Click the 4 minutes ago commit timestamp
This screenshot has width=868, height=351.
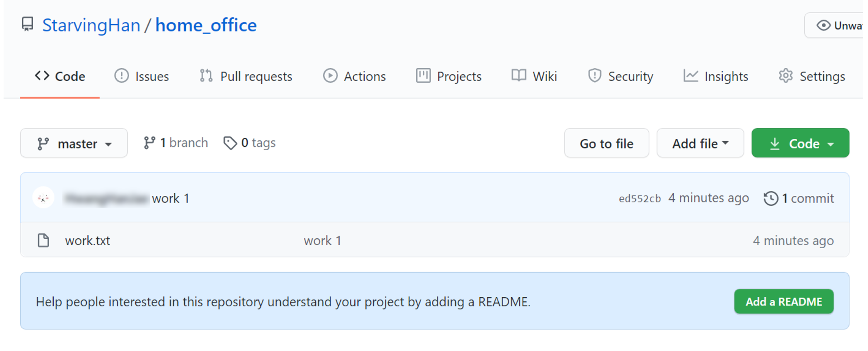[x=709, y=198]
